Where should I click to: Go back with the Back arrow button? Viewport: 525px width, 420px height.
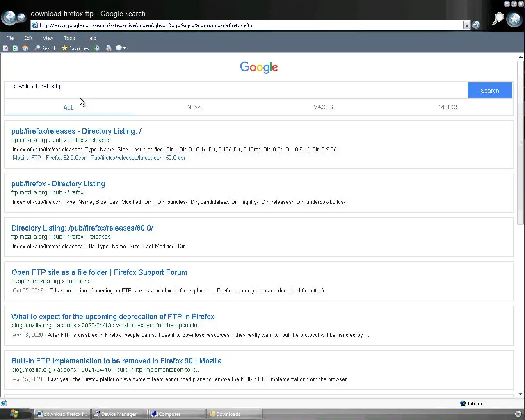(9, 17)
